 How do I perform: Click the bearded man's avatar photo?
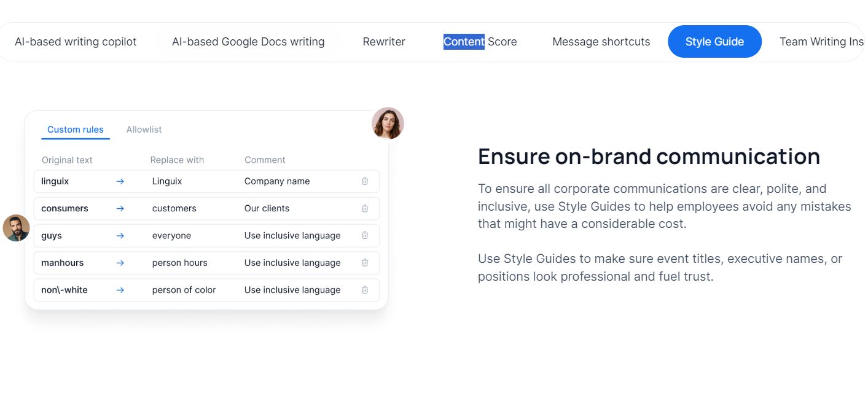tap(16, 228)
